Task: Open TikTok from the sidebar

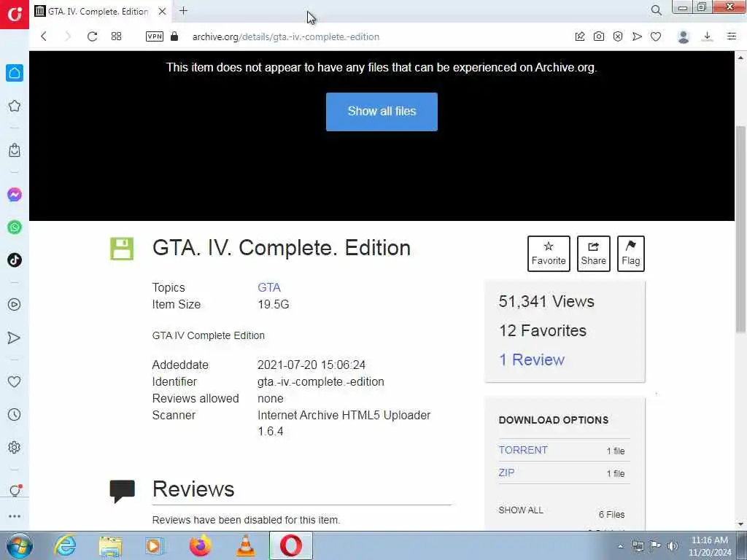Action: [15, 260]
